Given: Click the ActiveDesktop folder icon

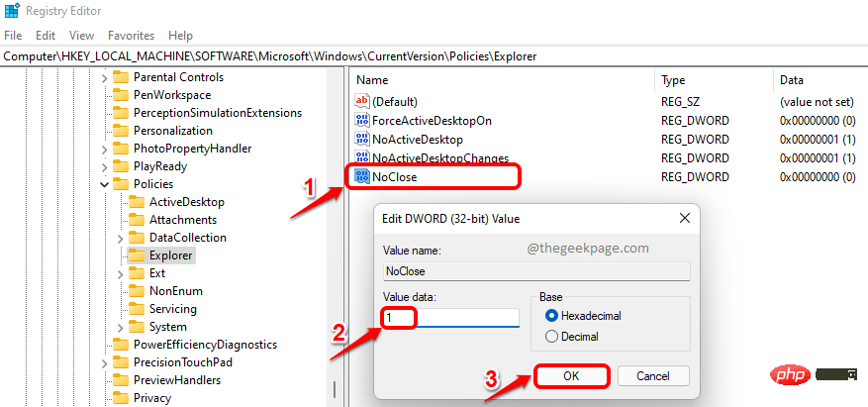Looking at the screenshot, I should [137, 202].
